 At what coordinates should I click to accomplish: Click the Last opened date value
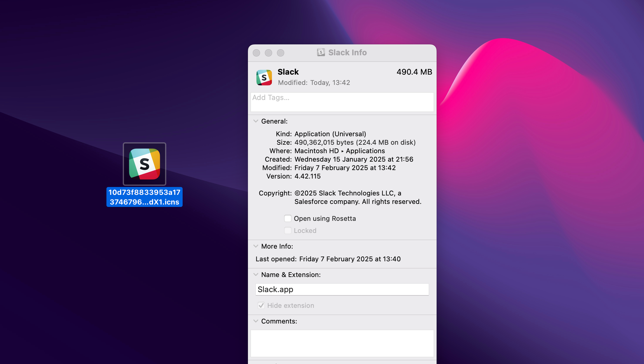350,259
